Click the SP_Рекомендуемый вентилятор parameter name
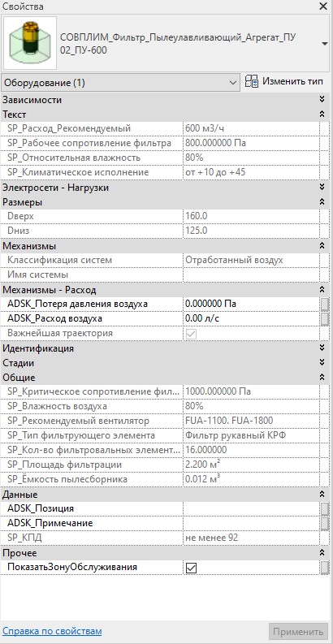Image resolution: width=333 pixels, height=644 pixels. pyautogui.click(x=79, y=421)
